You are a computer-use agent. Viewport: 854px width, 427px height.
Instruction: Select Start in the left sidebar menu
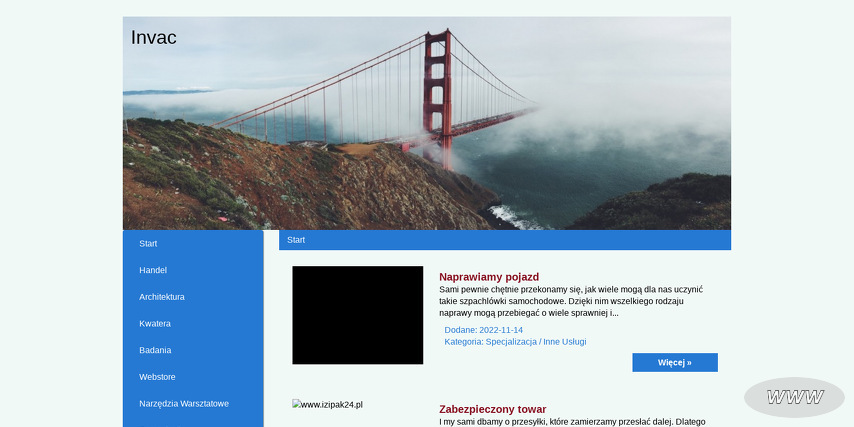pyautogui.click(x=148, y=244)
